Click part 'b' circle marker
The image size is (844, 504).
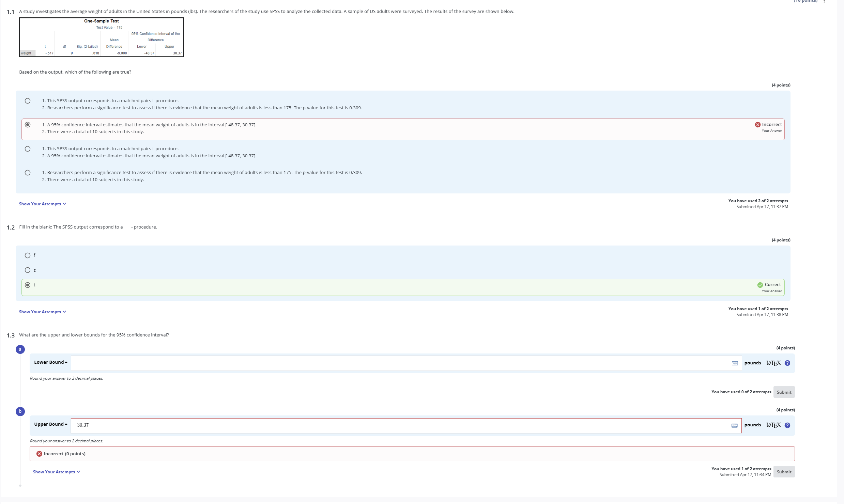pos(20,411)
